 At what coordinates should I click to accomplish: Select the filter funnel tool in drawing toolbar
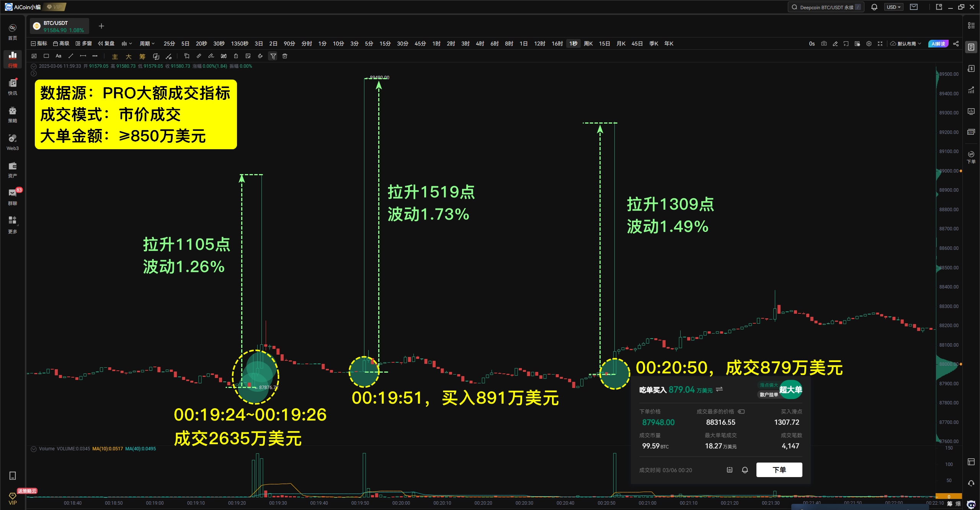[x=273, y=56]
